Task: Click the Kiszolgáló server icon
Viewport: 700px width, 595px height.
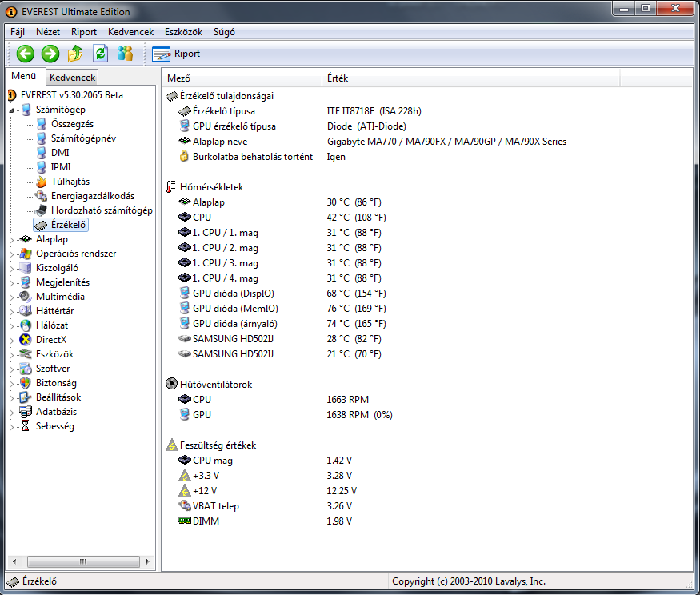Action: click(x=26, y=268)
